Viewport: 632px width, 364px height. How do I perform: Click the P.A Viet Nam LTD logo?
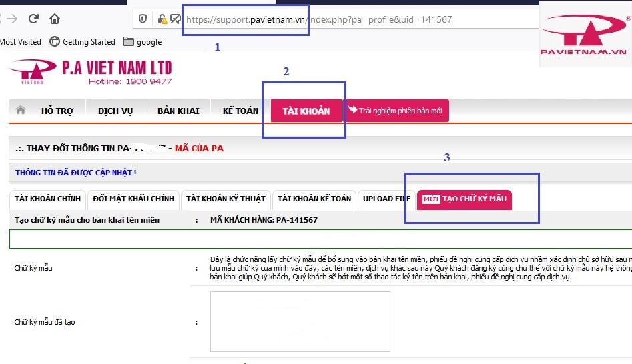click(x=91, y=72)
